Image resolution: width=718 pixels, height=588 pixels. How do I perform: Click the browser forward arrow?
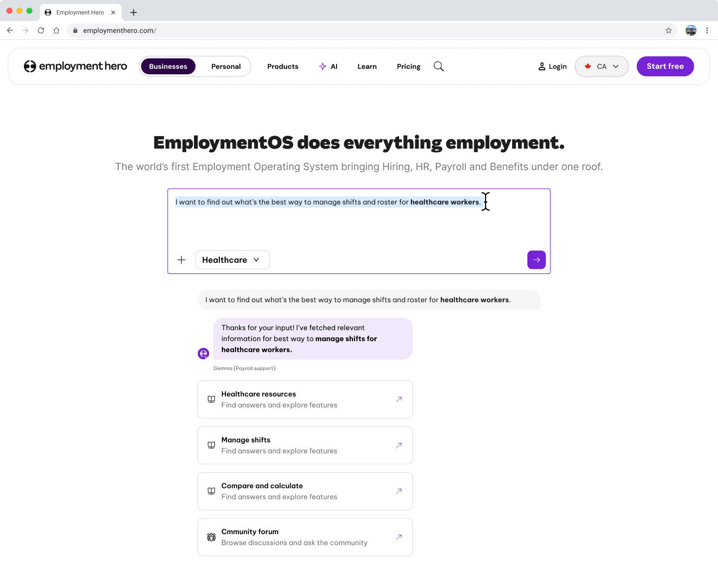click(25, 30)
